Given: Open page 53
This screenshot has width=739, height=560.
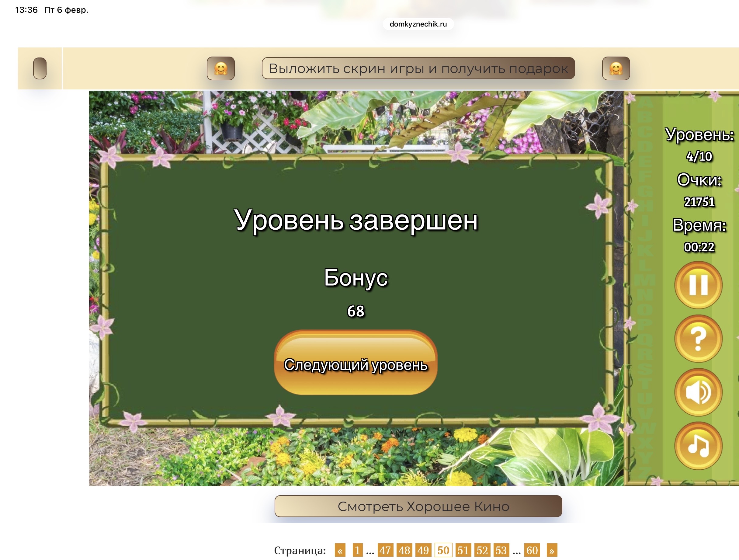Looking at the screenshot, I should 501,550.
